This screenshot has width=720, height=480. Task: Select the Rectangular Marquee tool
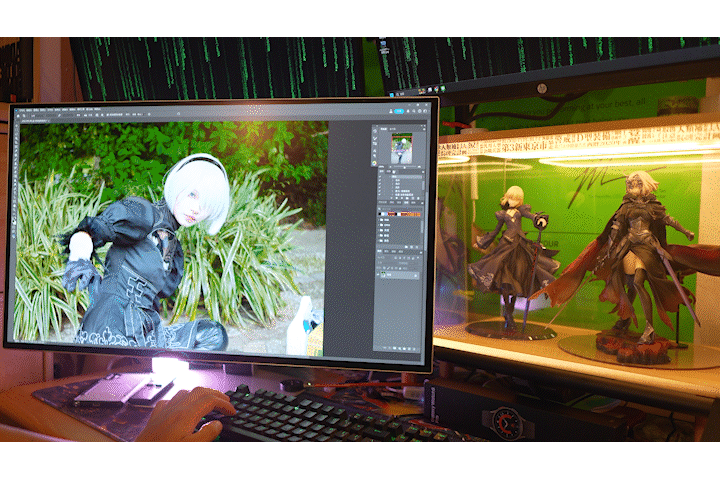click(x=16, y=130)
